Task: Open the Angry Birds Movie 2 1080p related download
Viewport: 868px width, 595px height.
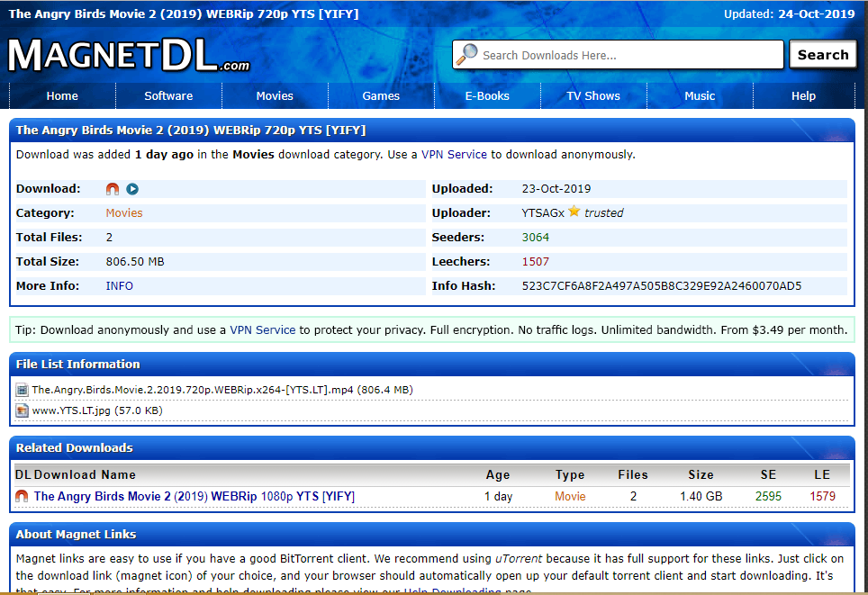Action: coord(194,497)
